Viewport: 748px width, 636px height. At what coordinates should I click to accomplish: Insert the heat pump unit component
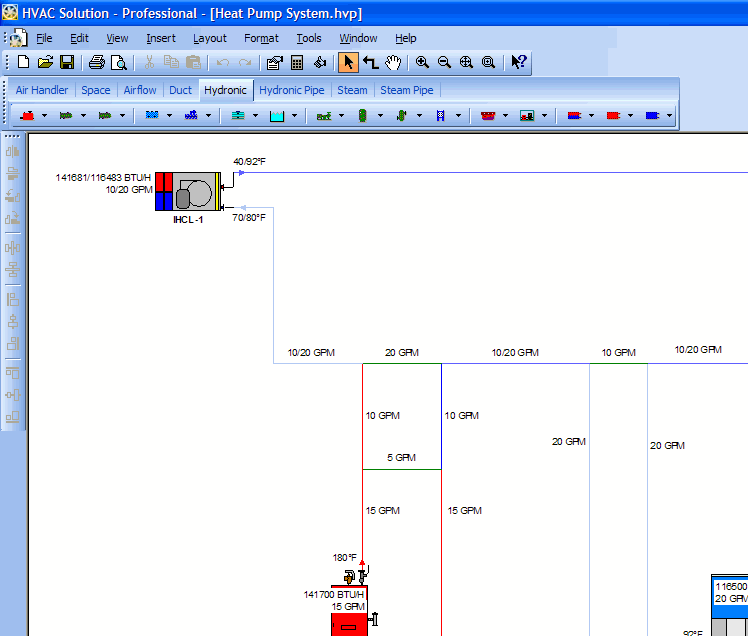pos(527,115)
